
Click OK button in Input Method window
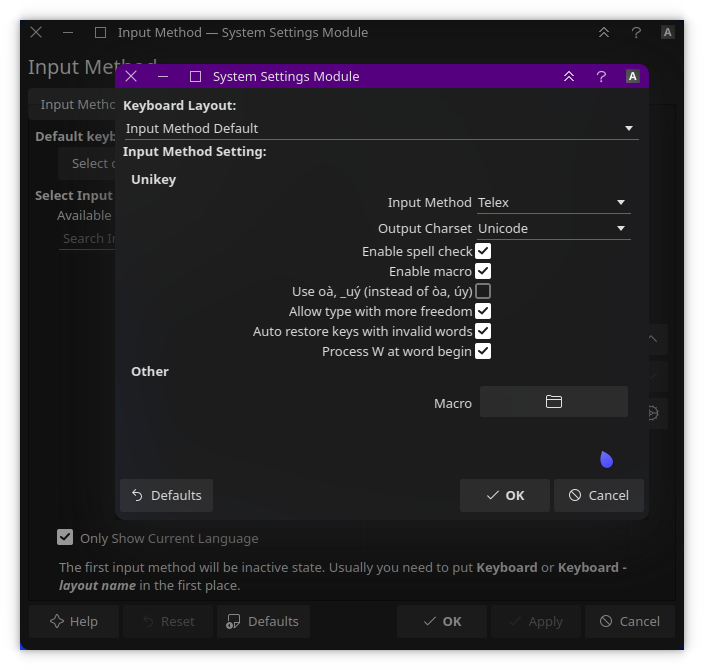tap(442, 622)
